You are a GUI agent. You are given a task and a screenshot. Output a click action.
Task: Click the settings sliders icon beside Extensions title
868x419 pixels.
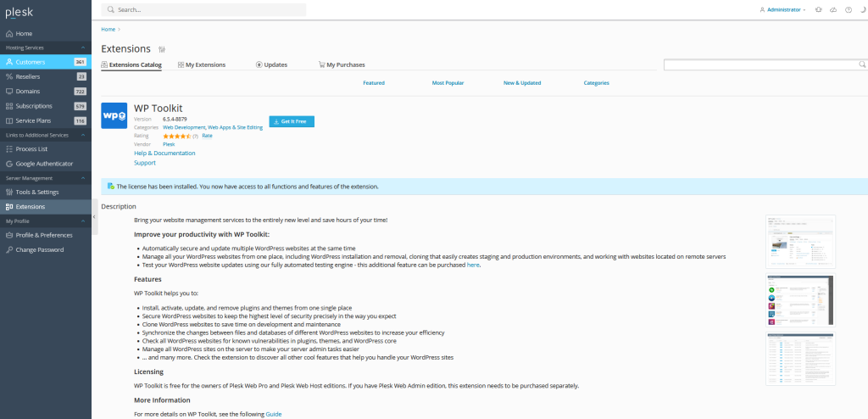[x=162, y=49]
